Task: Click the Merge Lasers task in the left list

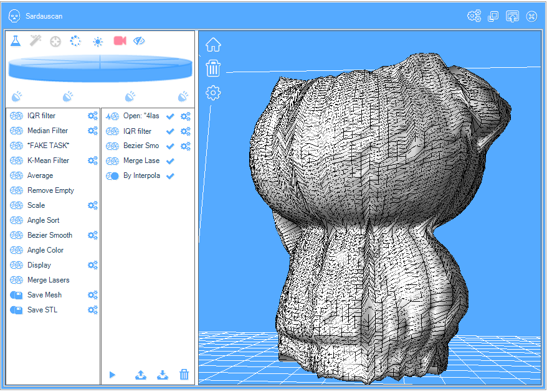Action: (x=48, y=280)
